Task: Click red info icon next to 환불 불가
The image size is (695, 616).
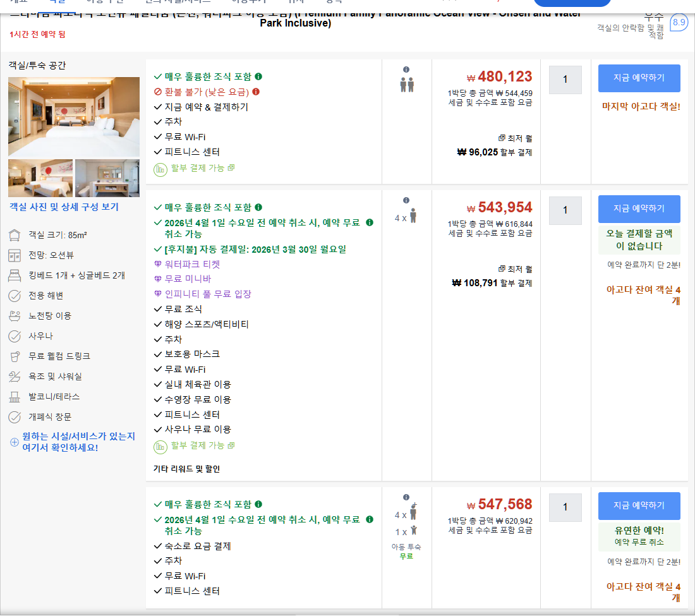Action: (x=256, y=92)
